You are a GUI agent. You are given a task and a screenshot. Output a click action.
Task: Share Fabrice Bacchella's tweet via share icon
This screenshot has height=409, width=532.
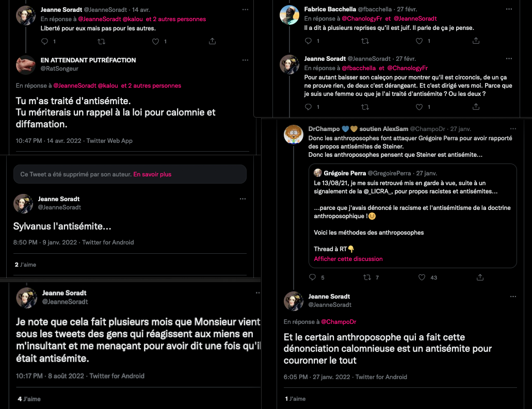[477, 41]
